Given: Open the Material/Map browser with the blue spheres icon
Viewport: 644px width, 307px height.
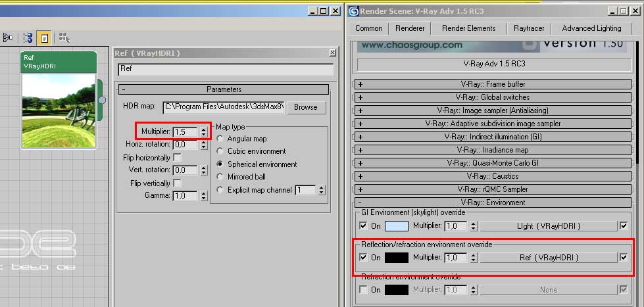Looking at the screenshot, I should point(28,38).
